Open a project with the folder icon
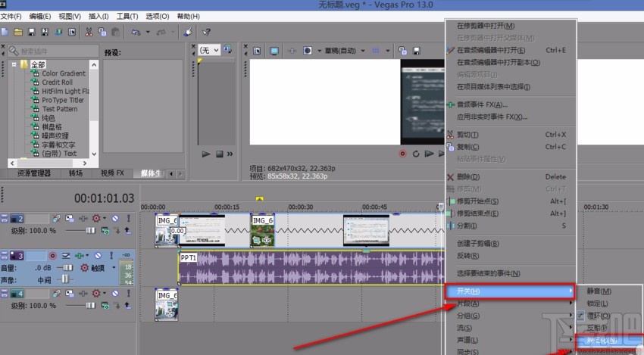The width and height of the screenshot is (644, 355). 18,32
